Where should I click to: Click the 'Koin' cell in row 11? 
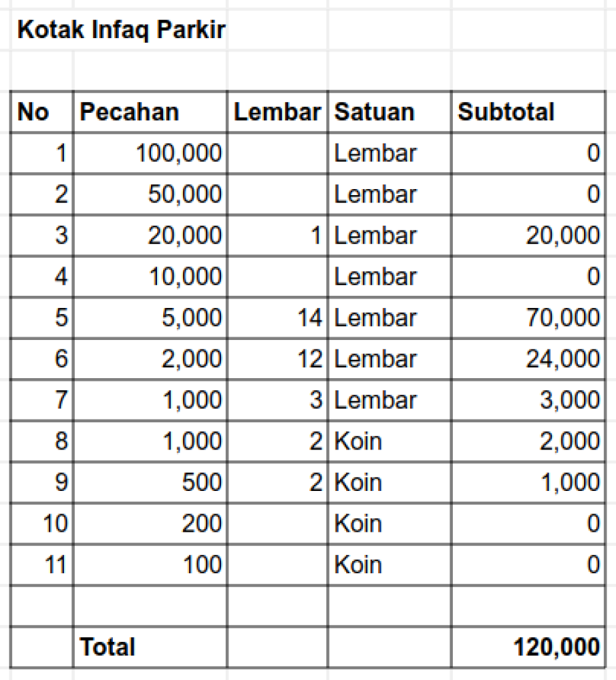pos(389,564)
